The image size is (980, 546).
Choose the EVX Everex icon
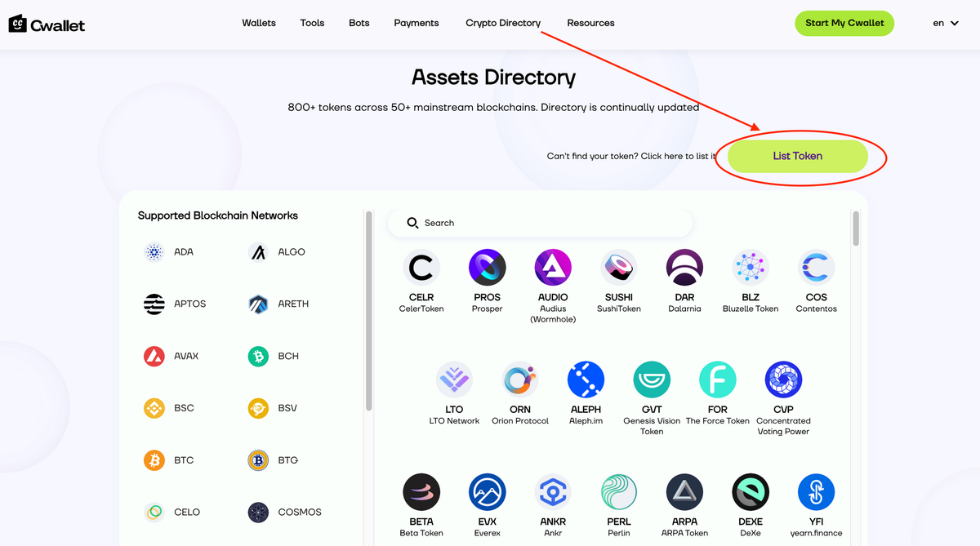pyautogui.click(x=487, y=492)
